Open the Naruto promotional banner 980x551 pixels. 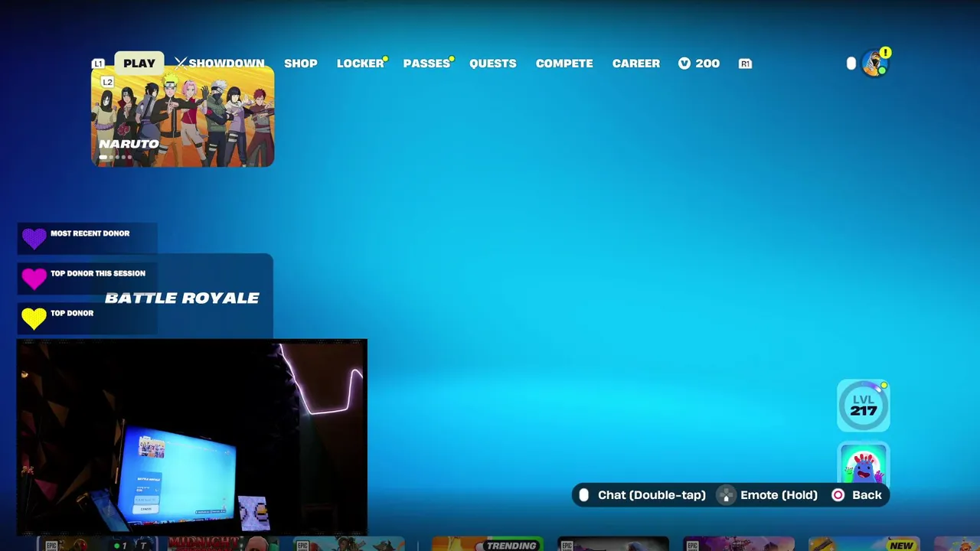pyautogui.click(x=183, y=116)
